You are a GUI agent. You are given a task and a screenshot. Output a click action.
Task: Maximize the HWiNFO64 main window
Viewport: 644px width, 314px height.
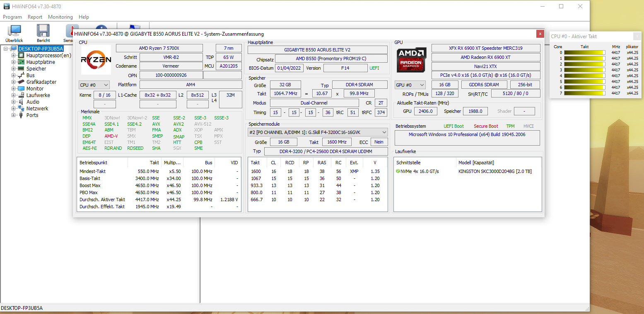(561, 6)
